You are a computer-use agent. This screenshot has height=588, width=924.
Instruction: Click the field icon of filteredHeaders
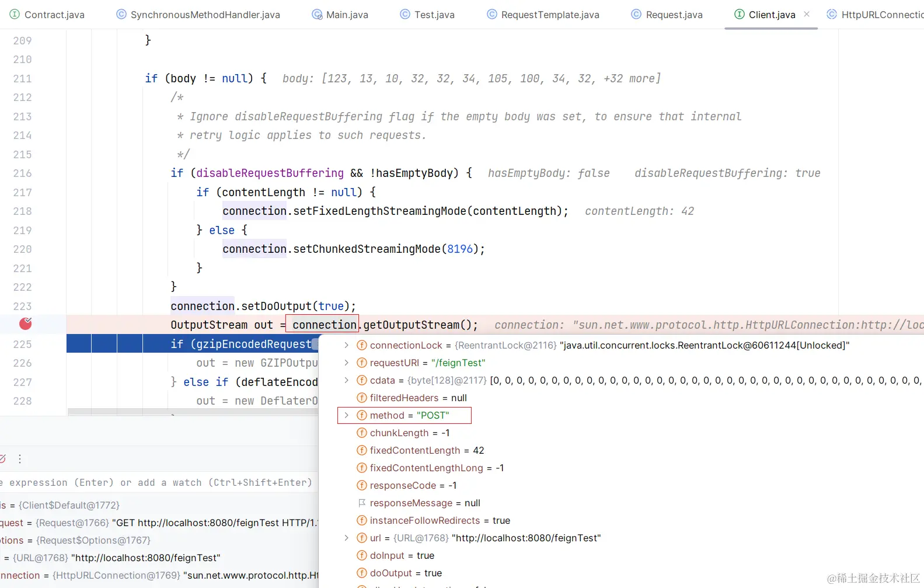tap(362, 398)
